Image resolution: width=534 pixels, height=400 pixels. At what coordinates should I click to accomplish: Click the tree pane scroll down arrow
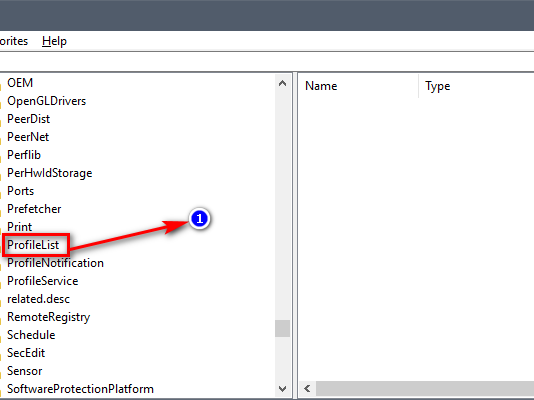pyautogui.click(x=282, y=388)
